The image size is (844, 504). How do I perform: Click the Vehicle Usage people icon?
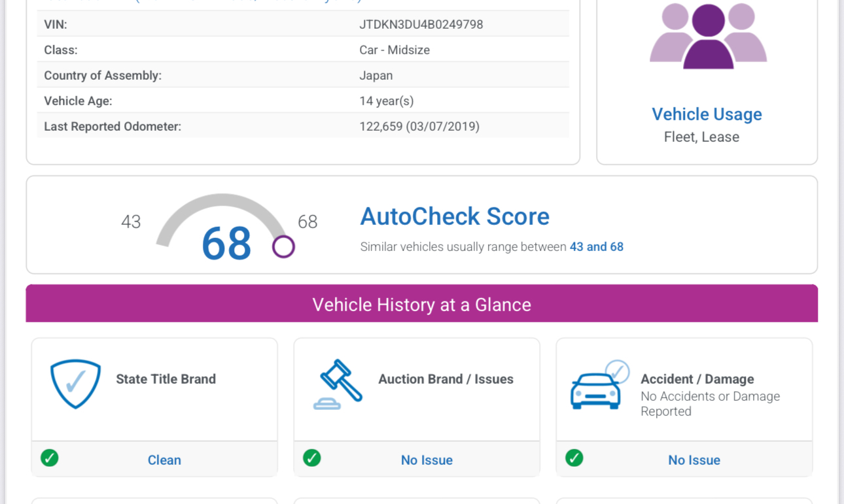(707, 36)
